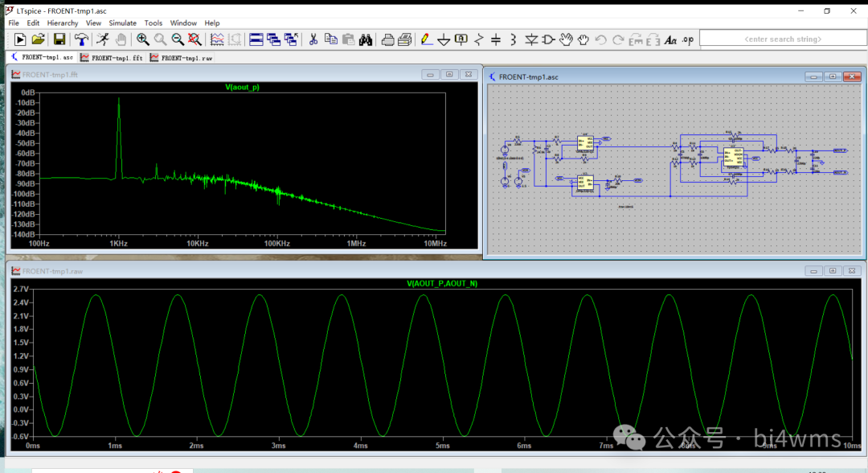Click the Tile Windows Horizontally icon
This screenshot has height=473, width=868.
pyautogui.click(x=256, y=39)
